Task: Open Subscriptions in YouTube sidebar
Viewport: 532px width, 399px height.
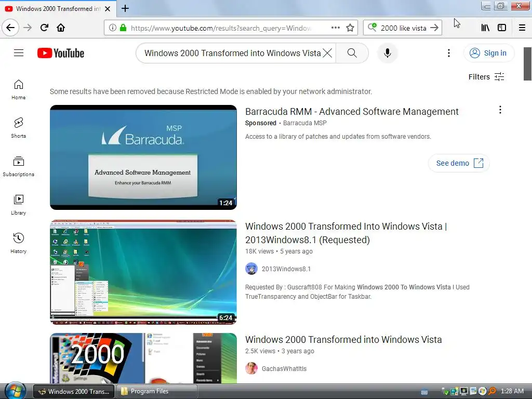Action: (18, 167)
